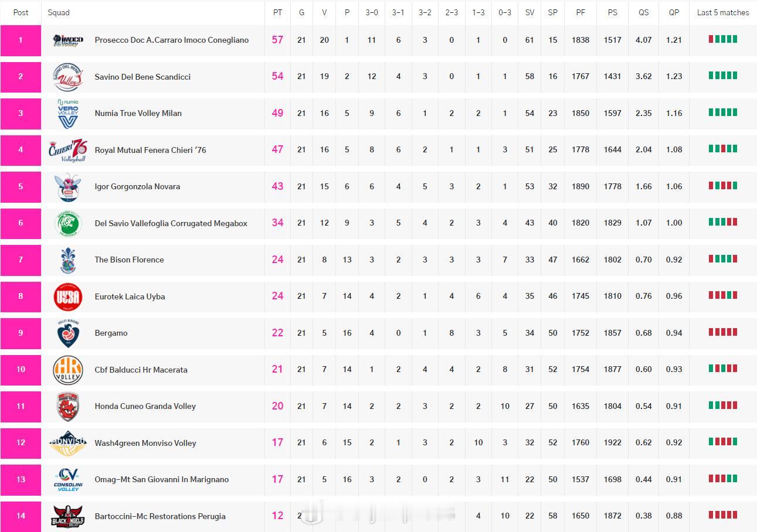Select the Honda Cuneo red cat logo
Screen dimensions: 757x532
point(68,406)
